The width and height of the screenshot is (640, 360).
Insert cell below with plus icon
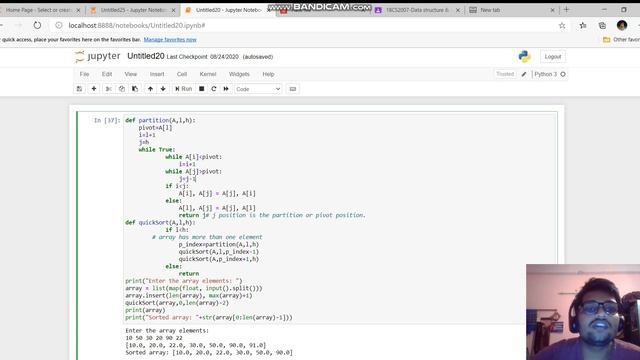(94, 89)
